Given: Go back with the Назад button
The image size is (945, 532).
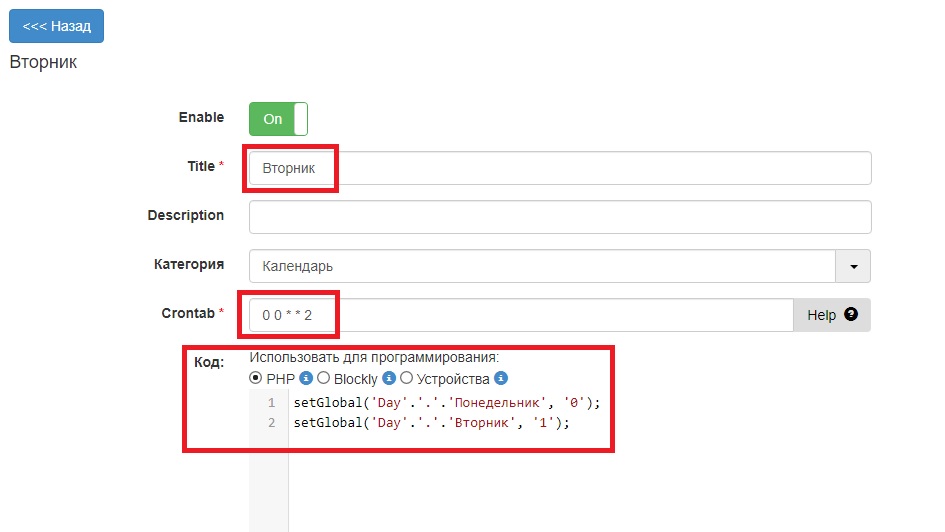Looking at the screenshot, I should tap(56, 26).
